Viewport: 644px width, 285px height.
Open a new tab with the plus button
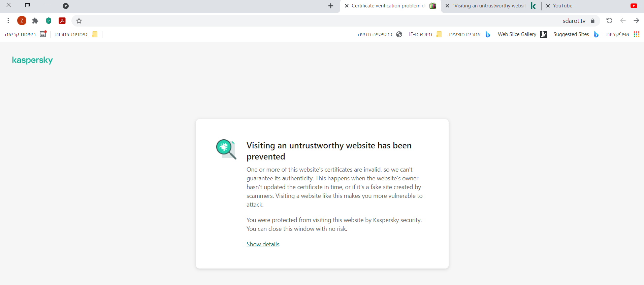pos(331,6)
